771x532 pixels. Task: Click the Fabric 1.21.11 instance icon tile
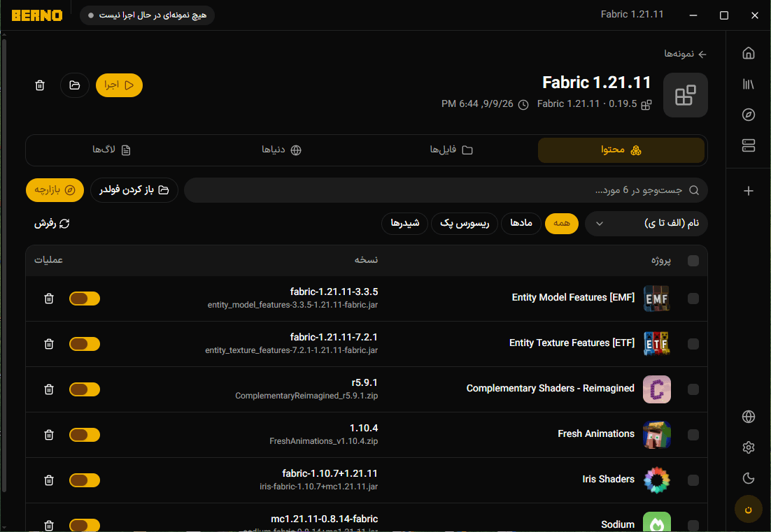[685, 95]
